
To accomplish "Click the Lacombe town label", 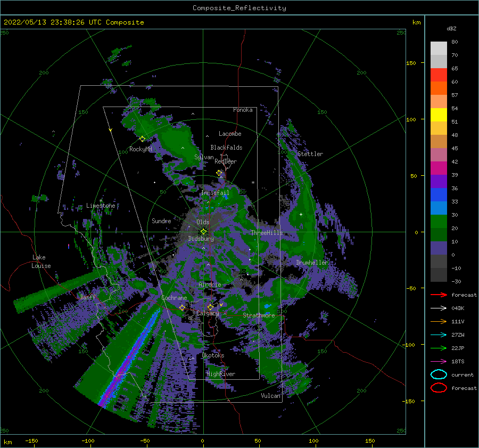I will (230, 134).
